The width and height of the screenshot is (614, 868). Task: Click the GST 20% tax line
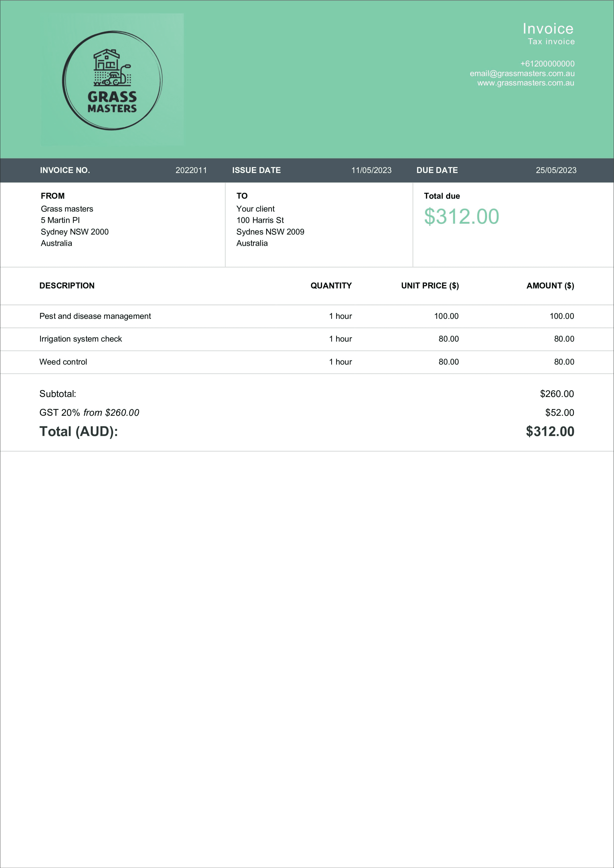89,412
